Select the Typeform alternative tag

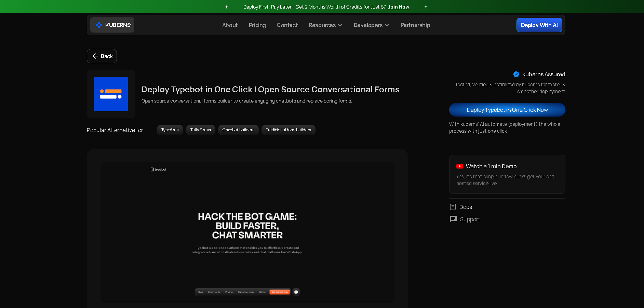coord(170,130)
